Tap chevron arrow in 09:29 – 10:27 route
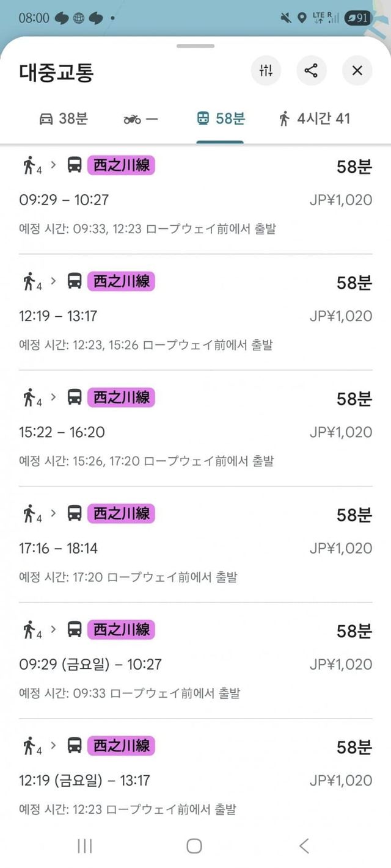Screen dimensions: 391x868 tap(54, 164)
